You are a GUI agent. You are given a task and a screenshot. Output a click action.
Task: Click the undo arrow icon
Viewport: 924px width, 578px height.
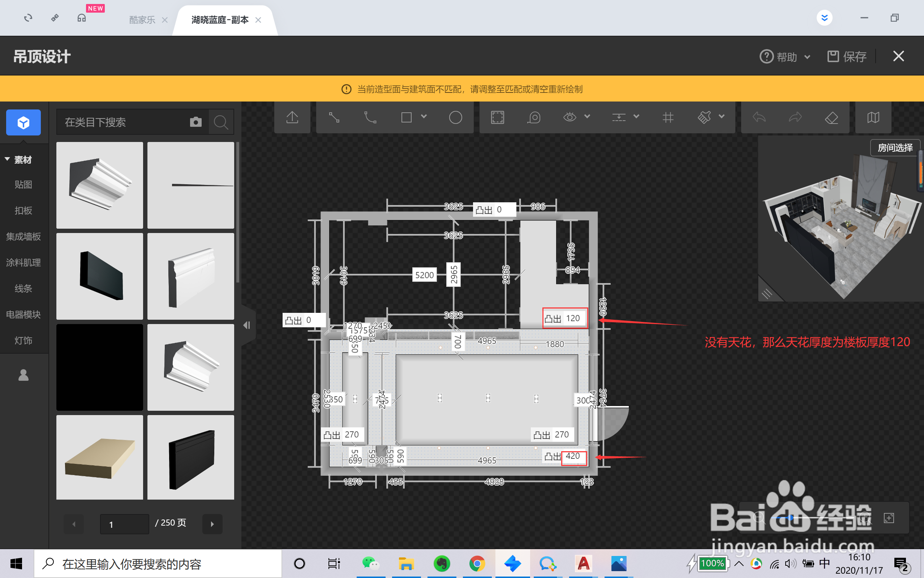(759, 117)
